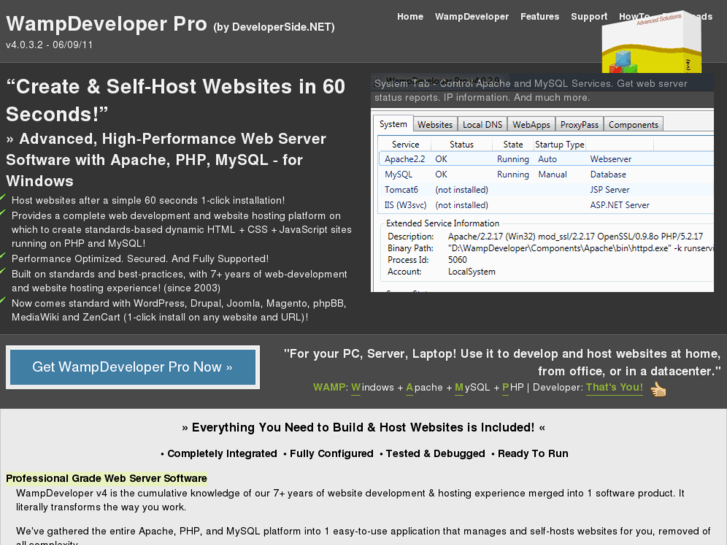Viewport: 727px width, 545px height.
Task: Select the IIS (W3svc) service row
Action: coord(546,205)
